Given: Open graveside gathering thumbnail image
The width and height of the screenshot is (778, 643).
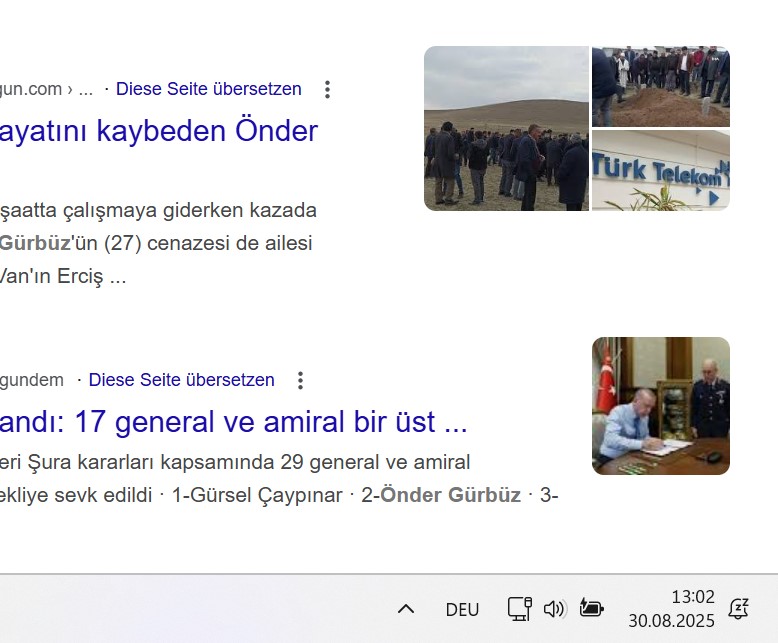Looking at the screenshot, I should click(x=661, y=86).
